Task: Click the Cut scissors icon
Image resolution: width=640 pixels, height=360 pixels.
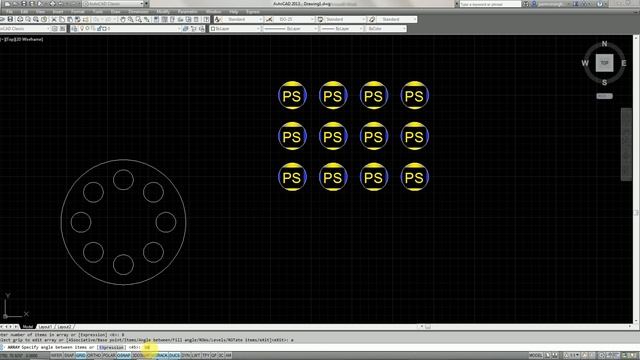Action: (x=53, y=19)
